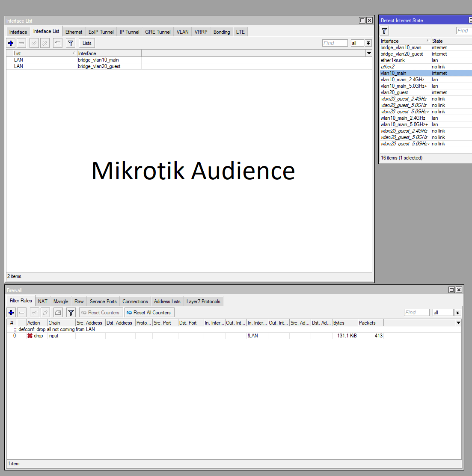Image resolution: width=472 pixels, height=476 pixels.
Task: Disable entry cross in Interface List toolbar
Action: tap(45, 43)
